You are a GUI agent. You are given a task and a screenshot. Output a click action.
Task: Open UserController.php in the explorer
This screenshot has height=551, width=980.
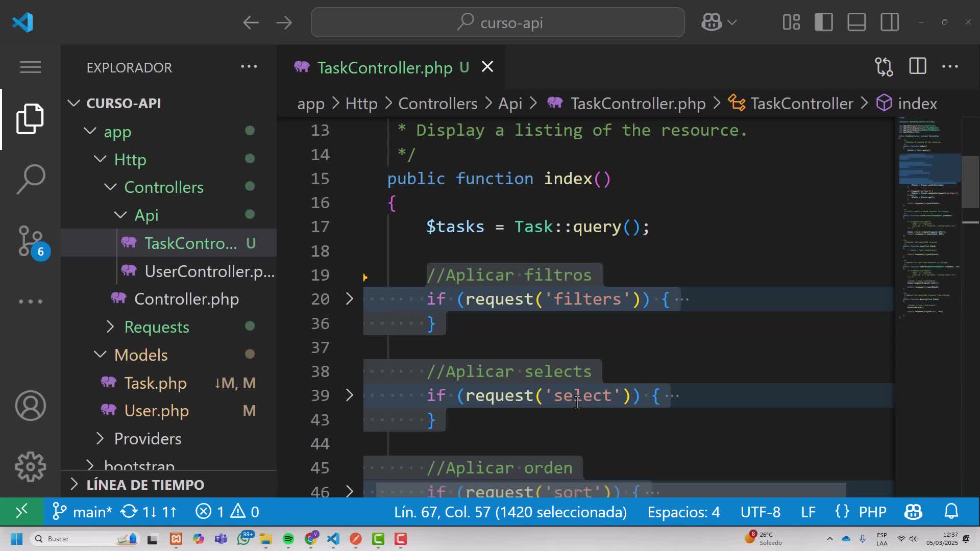209,271
